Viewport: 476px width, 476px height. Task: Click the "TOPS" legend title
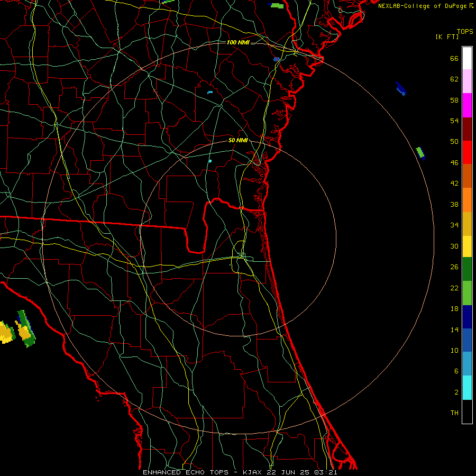point(465,32)
